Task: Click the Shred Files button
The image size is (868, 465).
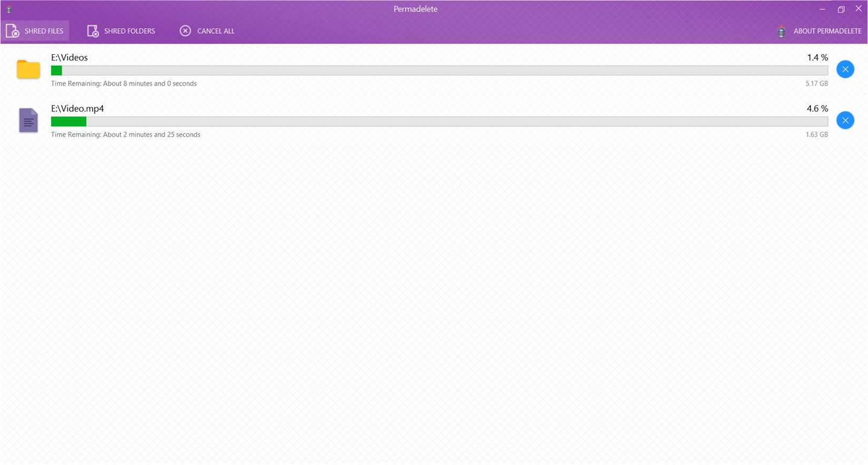Action: click(35, 31)
